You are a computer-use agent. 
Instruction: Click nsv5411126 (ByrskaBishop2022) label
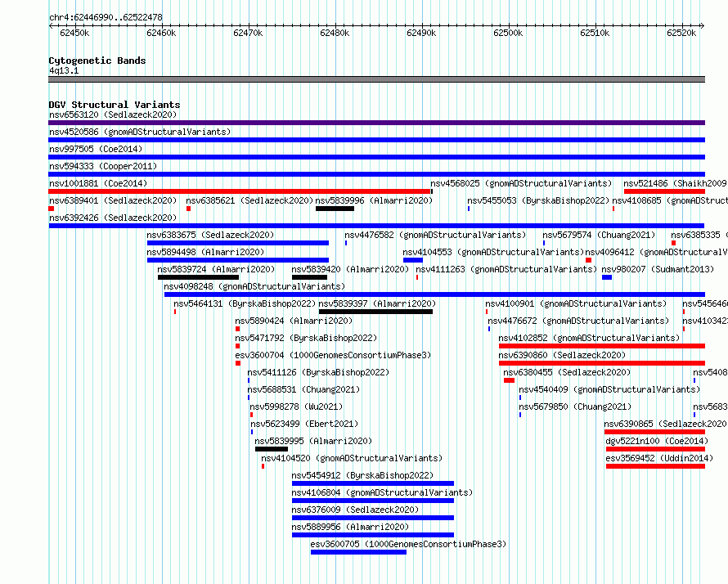318,372
